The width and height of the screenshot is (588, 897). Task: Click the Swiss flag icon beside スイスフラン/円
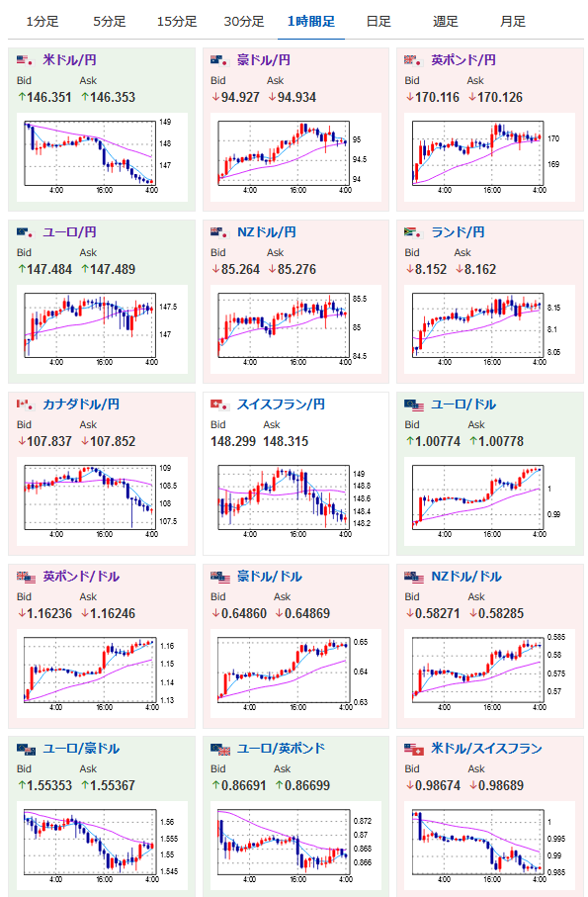point(220,404)
